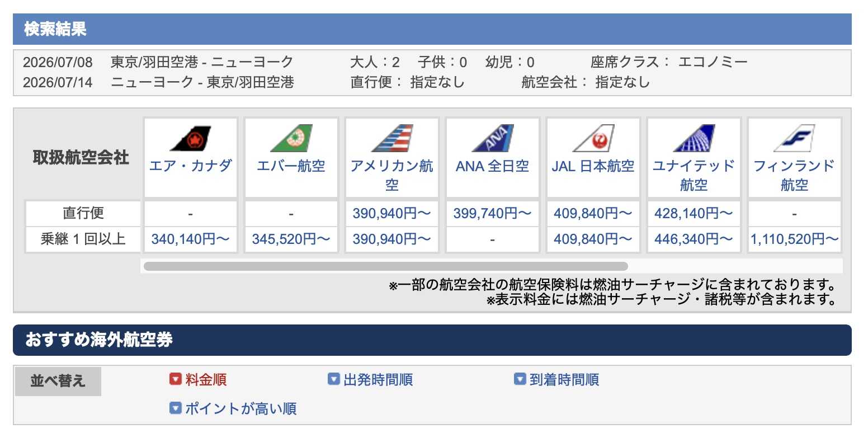This screenshot has height=433, width=868.
Task: Open the エバー航空 airline link
Action: 291,166
